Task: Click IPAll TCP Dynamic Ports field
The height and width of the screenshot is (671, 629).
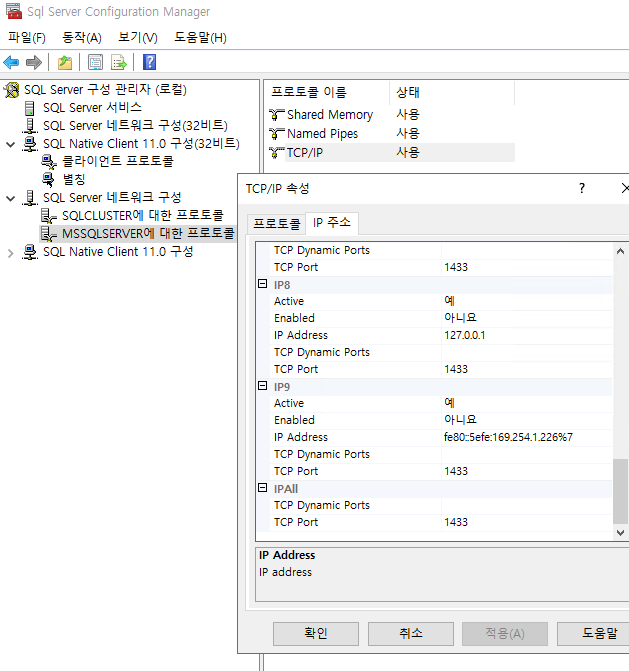Action: coord(527,505)
